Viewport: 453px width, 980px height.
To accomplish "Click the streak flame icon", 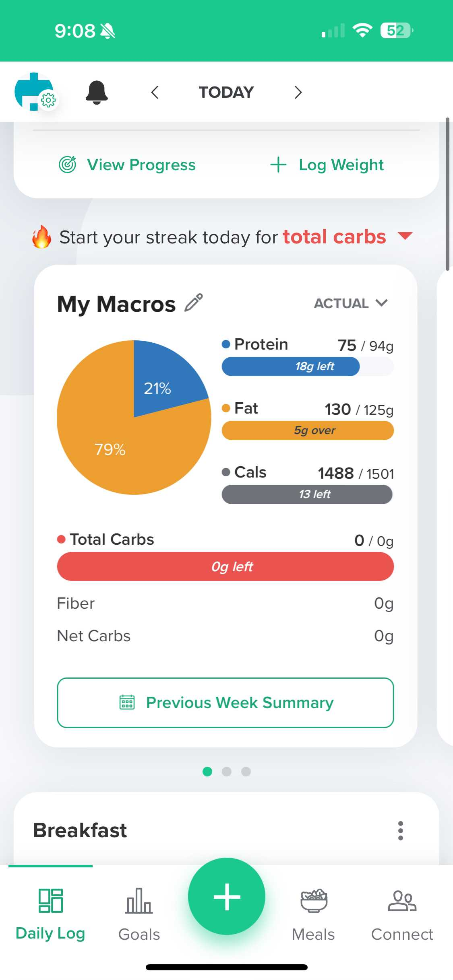I will [42, 237].
